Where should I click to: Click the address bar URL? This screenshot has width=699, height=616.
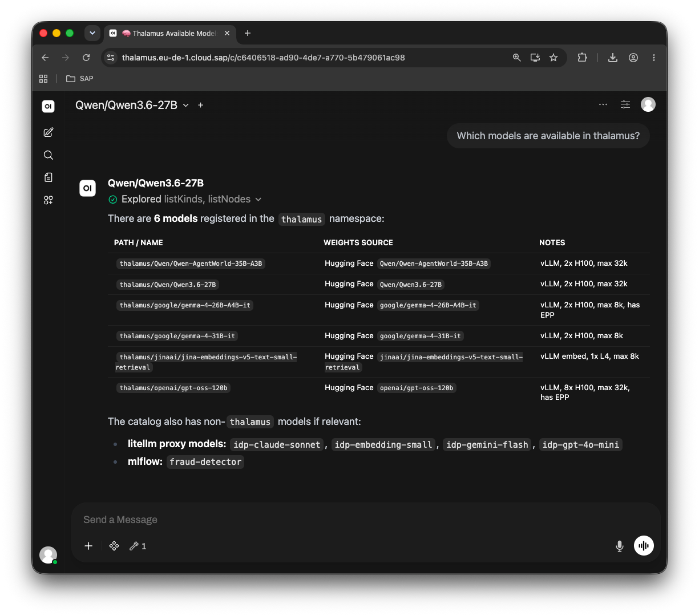coord(264,58)
